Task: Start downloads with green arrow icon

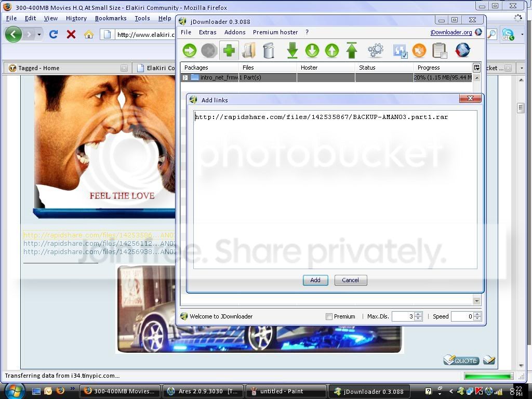Action: pos(189,50)
